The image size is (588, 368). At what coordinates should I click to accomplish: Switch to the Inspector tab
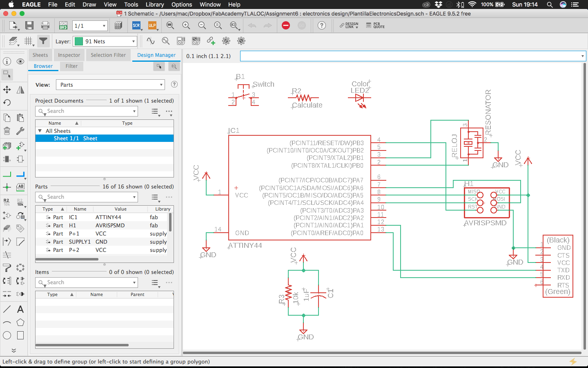69,55
